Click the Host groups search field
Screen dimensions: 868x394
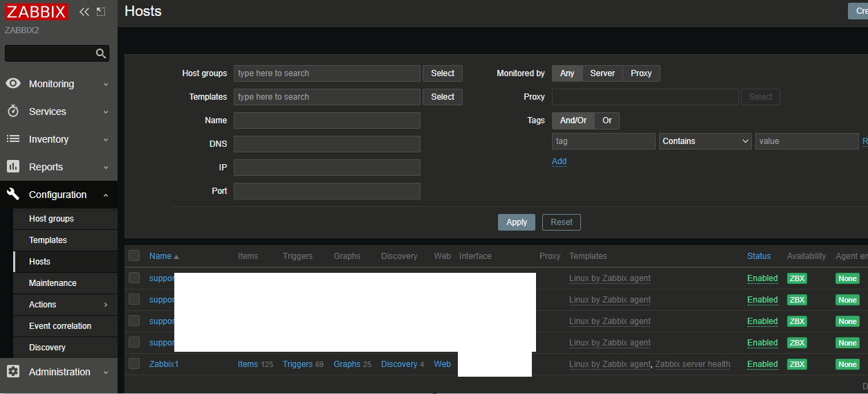[327, 73]
